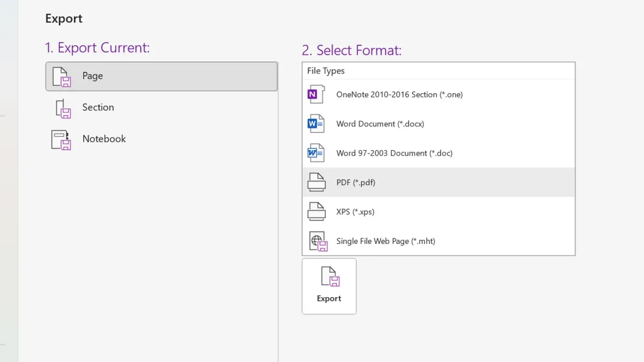
Task: Choose XPS (*.xps) format
Action: 438,212
